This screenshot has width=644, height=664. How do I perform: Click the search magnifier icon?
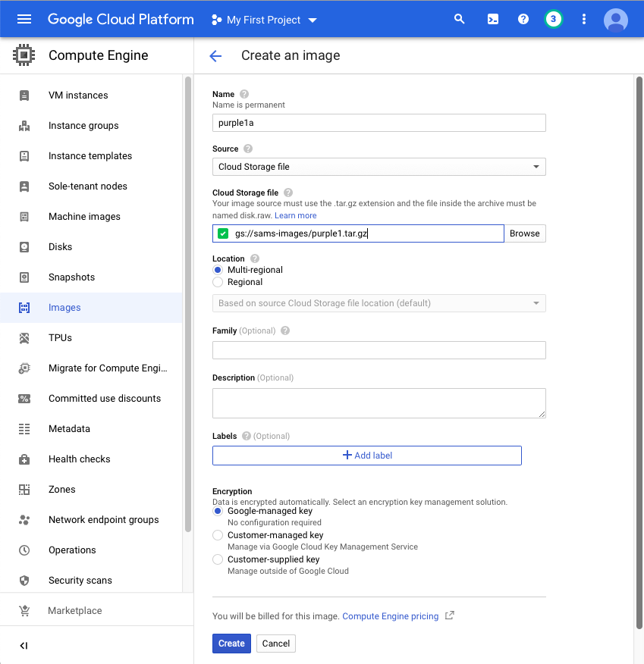pyautogui.click(x=459, y=19)
